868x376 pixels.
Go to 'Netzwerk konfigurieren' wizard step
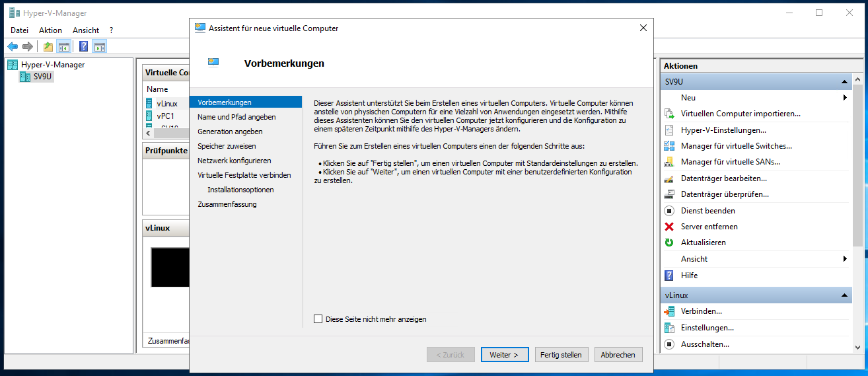coord(234,161)
